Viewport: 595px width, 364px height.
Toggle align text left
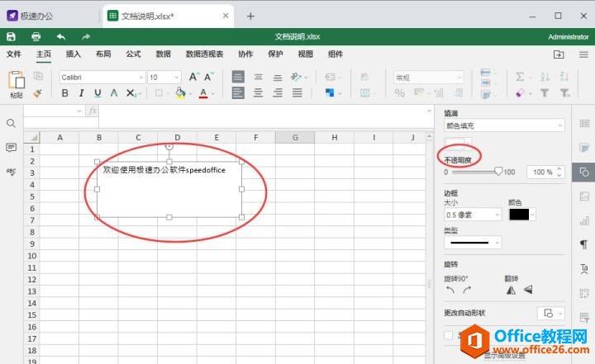238,93
